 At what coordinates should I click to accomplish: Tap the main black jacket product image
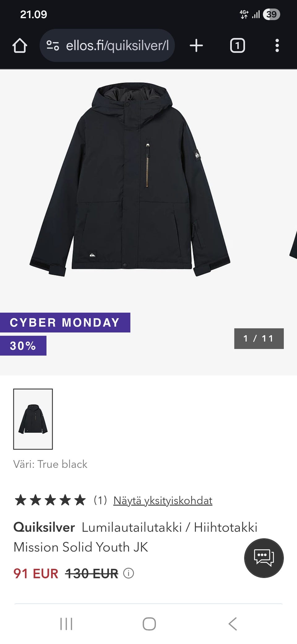click(130, 180)
